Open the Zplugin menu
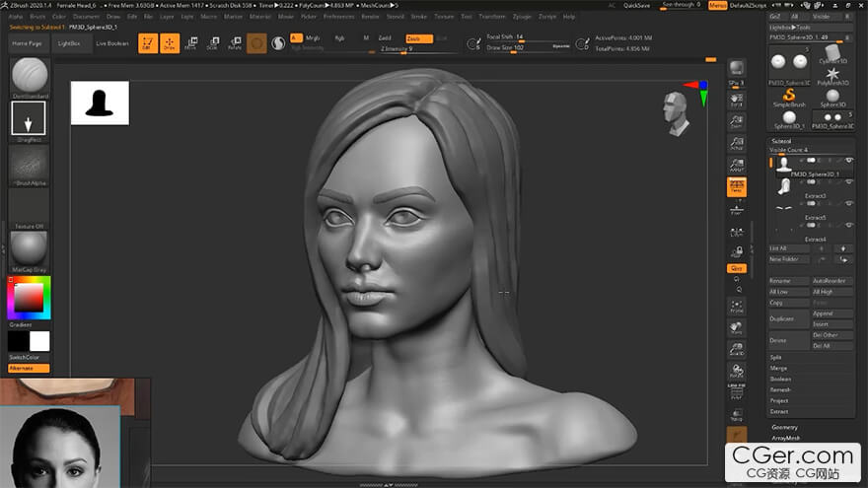The image size is (868, 488). point(522,17)
